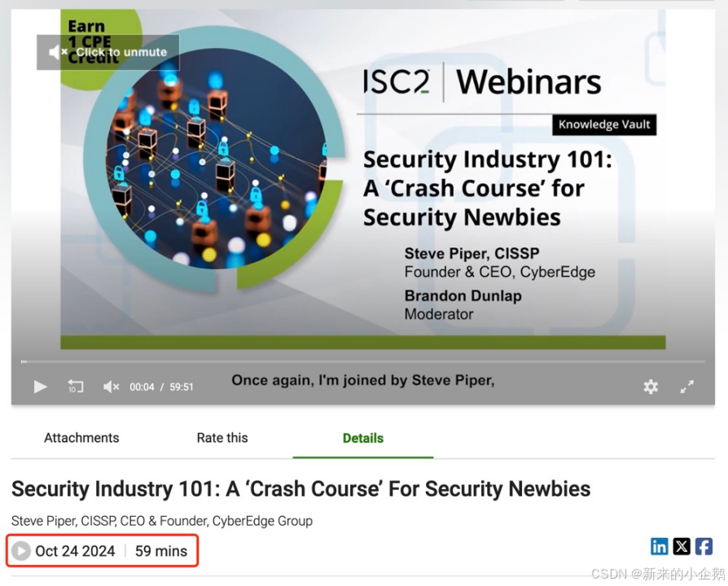Rewind the video ten seconds
The image size is (728, 586).
76,386
